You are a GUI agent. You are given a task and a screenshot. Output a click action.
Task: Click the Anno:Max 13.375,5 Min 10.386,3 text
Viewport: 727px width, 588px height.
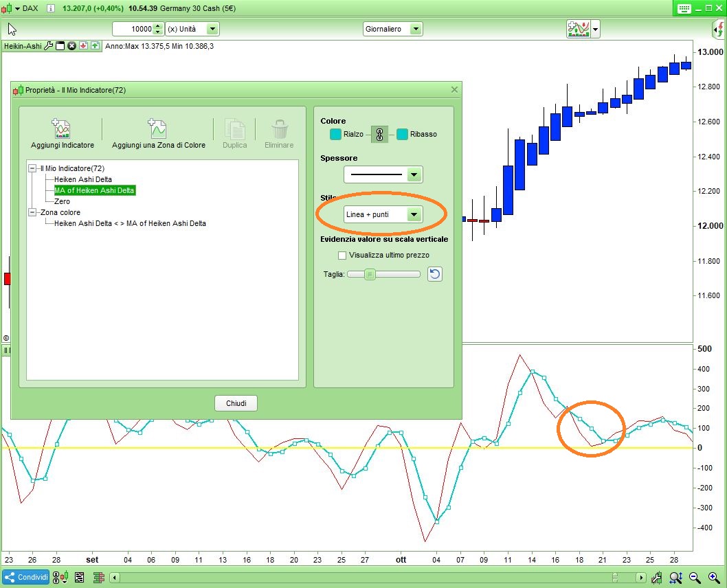[x=159, y=46]
